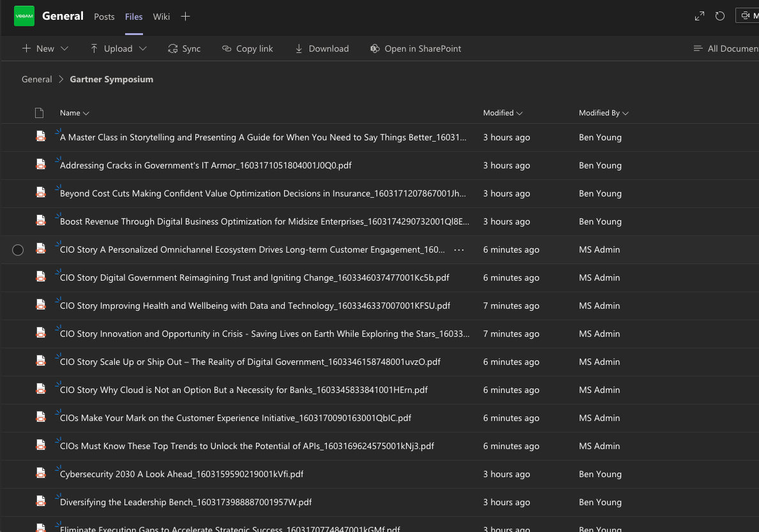The image size is (759, 532).
Task: Click PDF icon for Boost Revenue file
Action: (41, 221)
